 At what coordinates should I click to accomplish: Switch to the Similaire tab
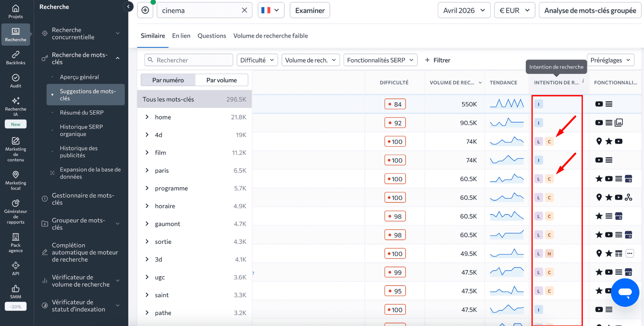[153, 36]
